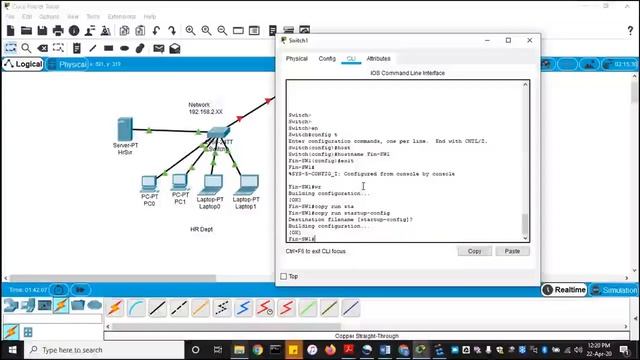This screenshot has width=640, height=360.
Task: Pick the Serial DCE red cable with clock
Action: click(265, 308)
